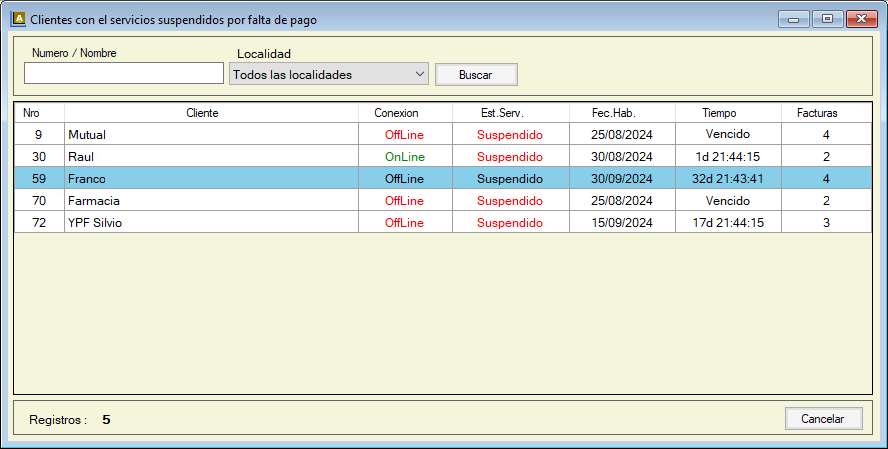Image resolution: width=888 pixels, height=449 pixels.
Task: Open the Localidad dropdown list
Action: (328, 74)
